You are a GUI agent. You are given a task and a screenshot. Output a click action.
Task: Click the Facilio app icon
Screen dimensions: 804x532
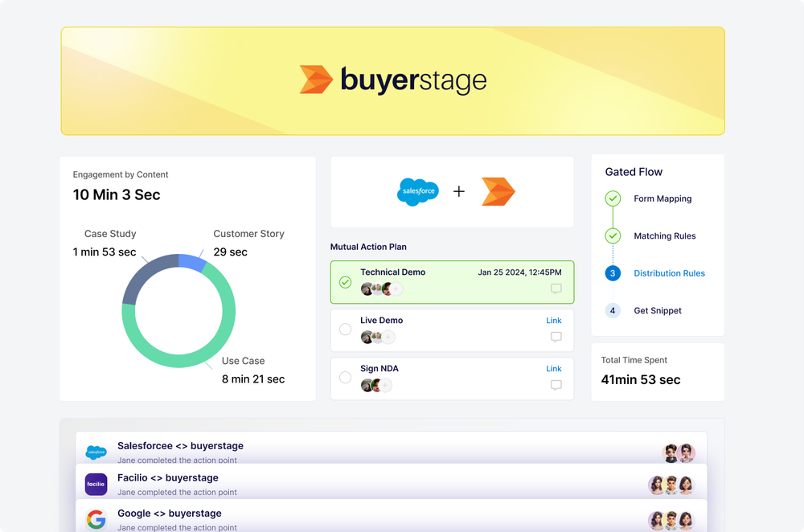point(96,485)
